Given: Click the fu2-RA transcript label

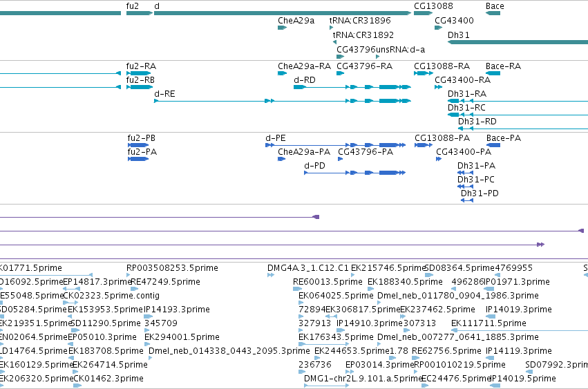Looking at the screenshot, I should coord(141,66).
